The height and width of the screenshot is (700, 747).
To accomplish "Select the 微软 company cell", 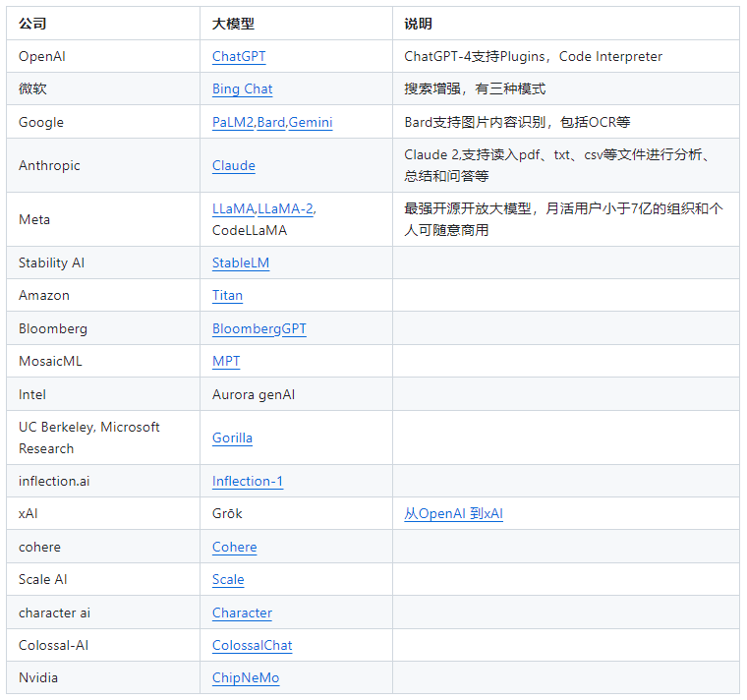I will (103, 88).
